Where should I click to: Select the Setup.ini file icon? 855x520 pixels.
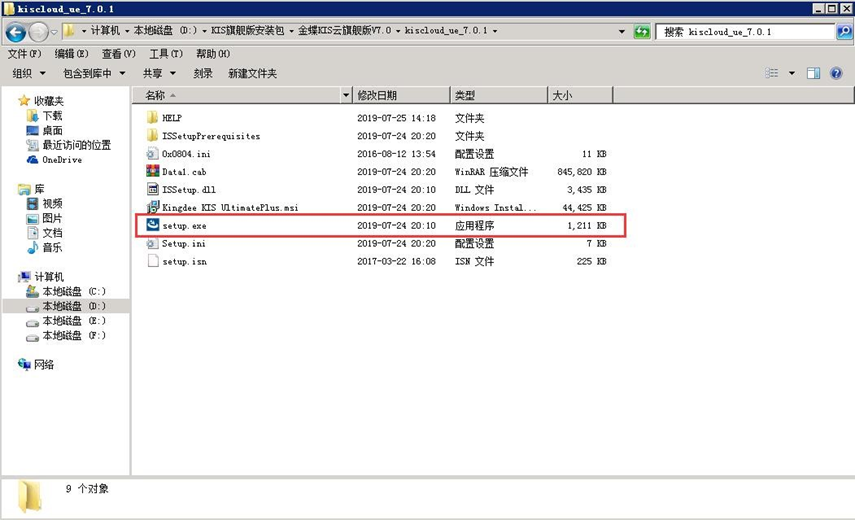(152, 243)
